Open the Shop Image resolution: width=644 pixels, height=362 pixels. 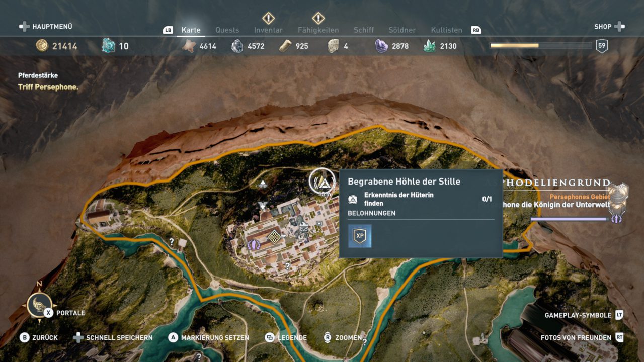(x=609, y=27)
